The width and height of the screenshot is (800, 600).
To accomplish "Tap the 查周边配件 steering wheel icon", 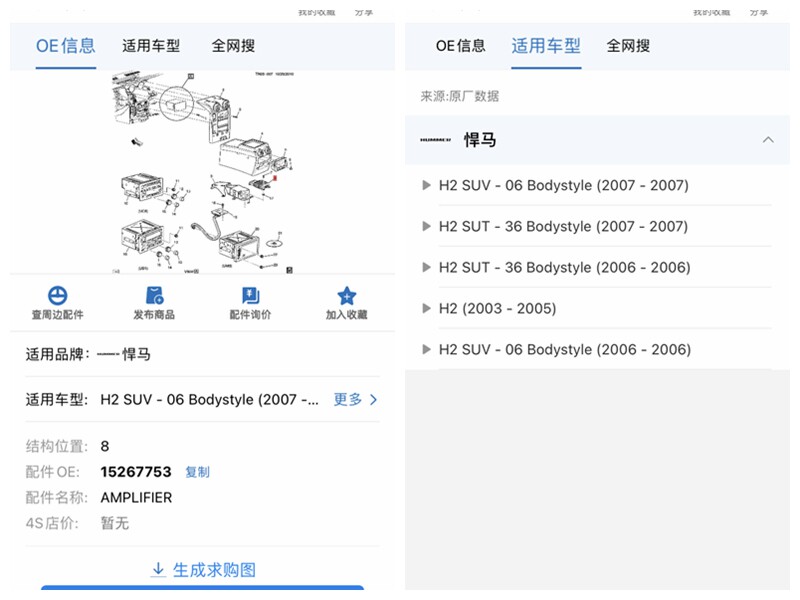I will pos(58,295).
